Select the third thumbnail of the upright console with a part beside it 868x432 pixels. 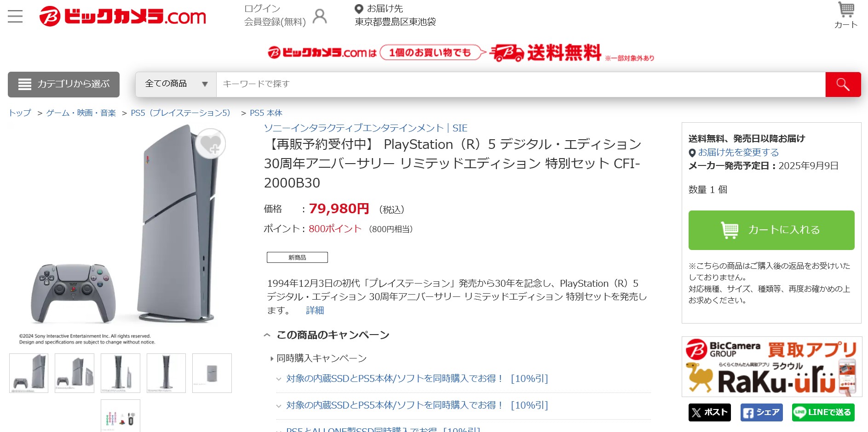[x=121, y=373]
